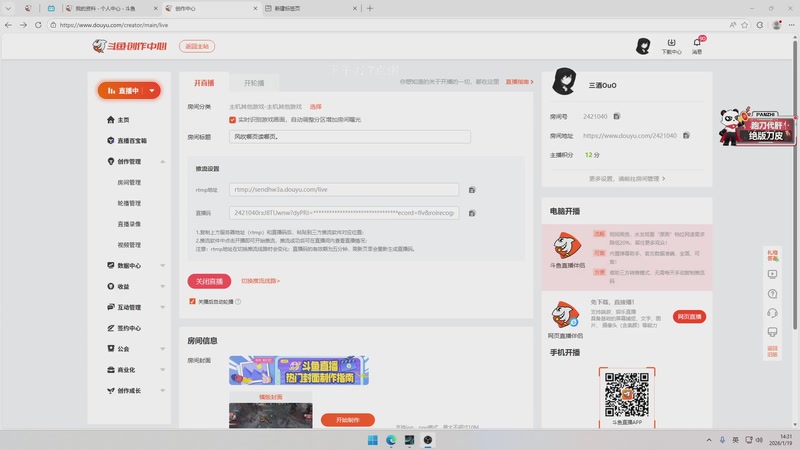Image resolution: width=800 pixels, height=450 pixels.
Task: Uncheck 实时识别游戏画面 auto-partition checkbox
Action: (233, 120)
